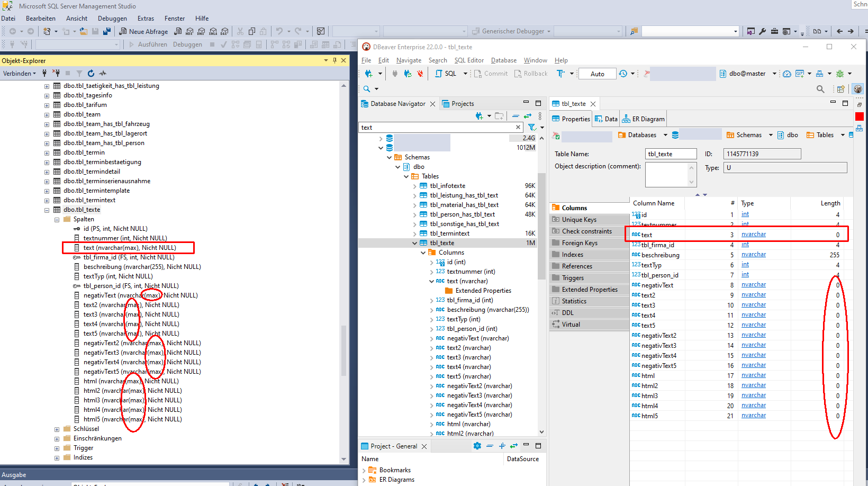Toggle the Auto commit mode button
The width and height of the screenshot is (868, 486).
597,73
